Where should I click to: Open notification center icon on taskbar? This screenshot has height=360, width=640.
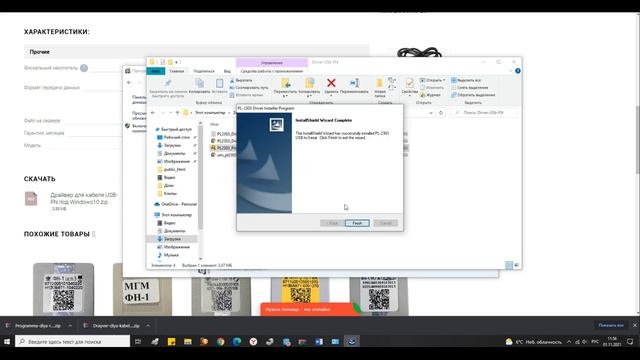coord(630,341)
